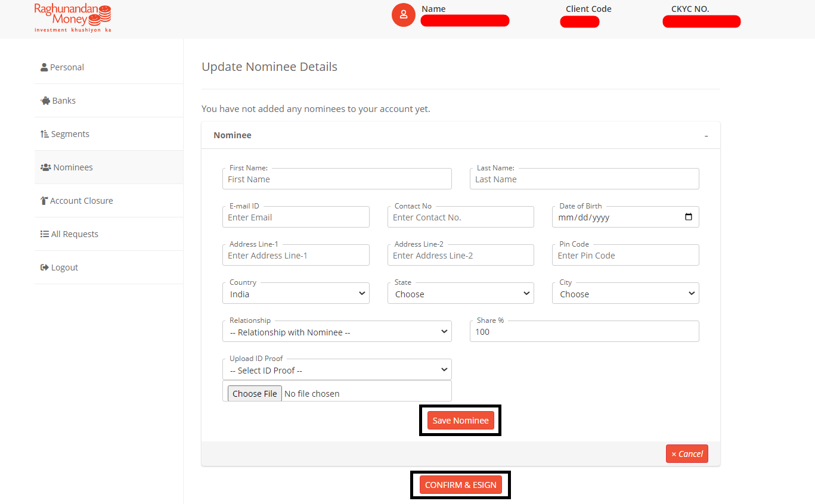Open the Segments menu section

click(x=109, y=134)
